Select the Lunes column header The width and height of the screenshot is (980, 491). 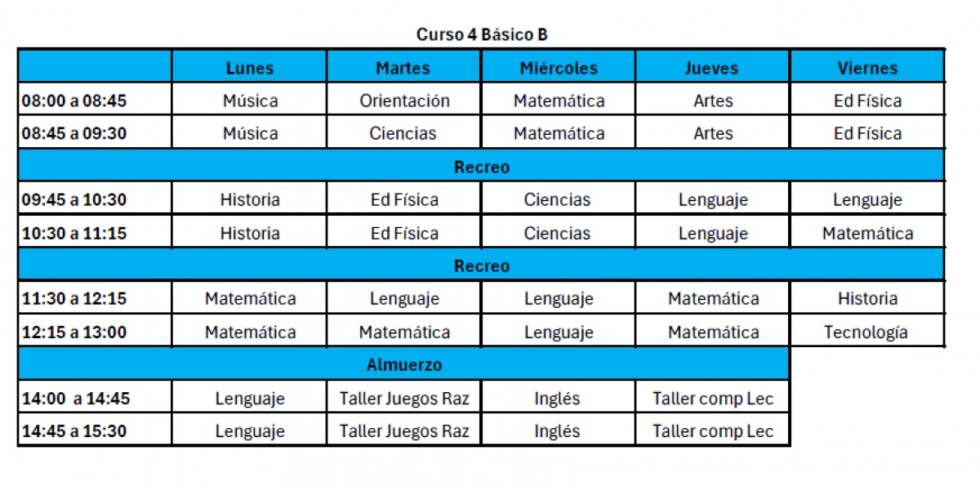click(x=250, y=67)
